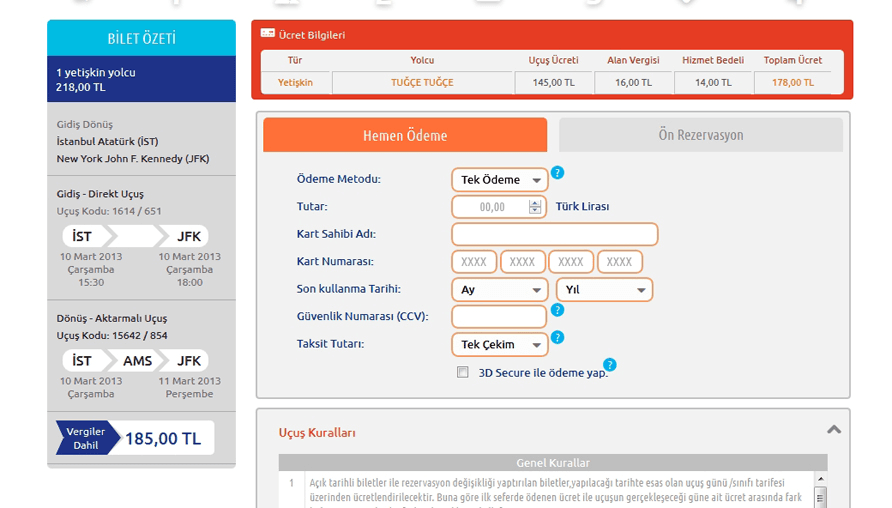
Task: Click the help icon beside Ödeme Metodu
Action: click(x=557, y=173)
